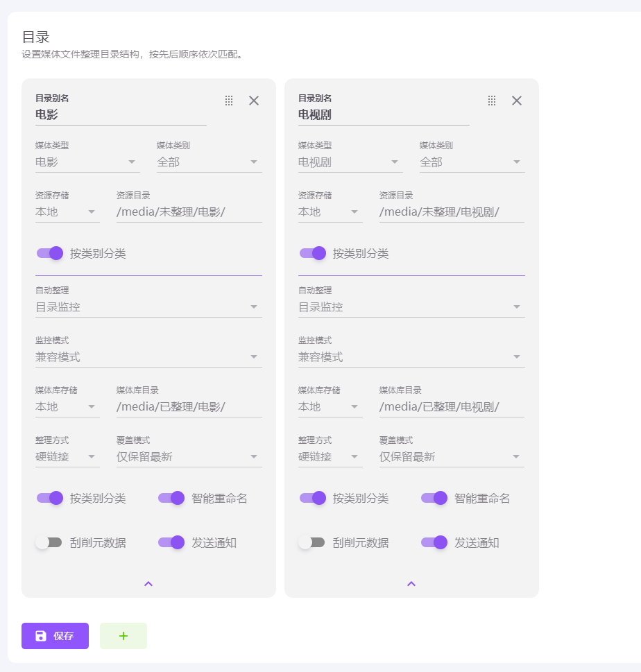Click the drag handle on 电视剧 card
The image size is (641, 672).
[492, 101]
